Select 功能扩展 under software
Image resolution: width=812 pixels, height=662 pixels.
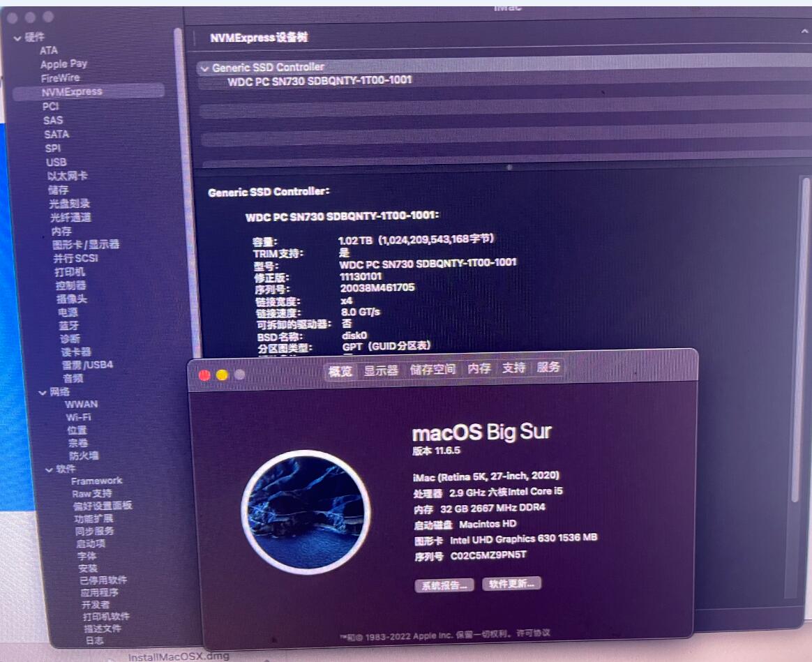(x=93, y=519)
